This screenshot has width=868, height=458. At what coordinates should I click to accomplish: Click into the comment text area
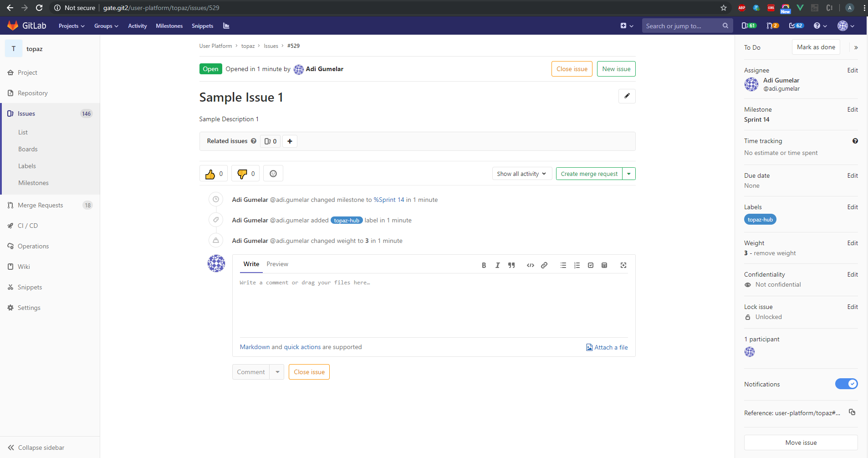433,305
